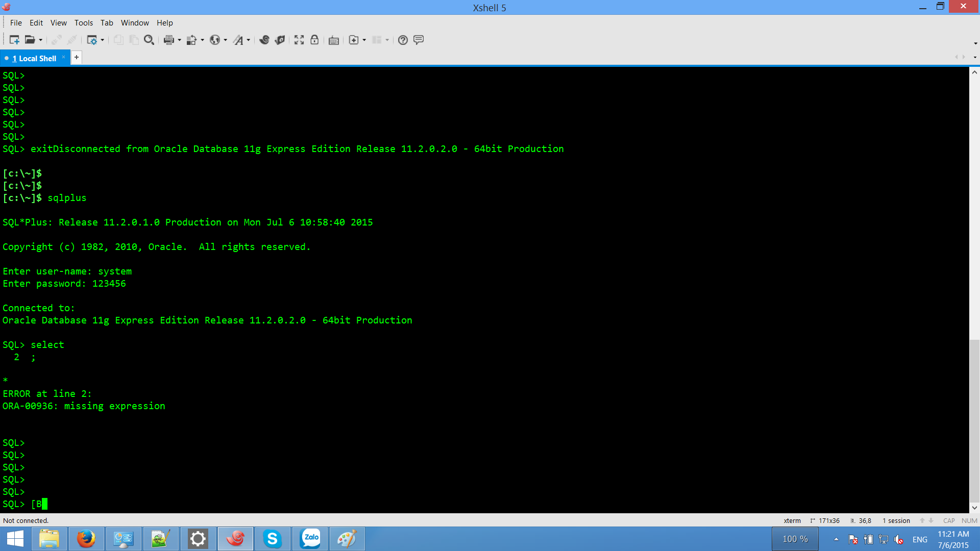Viewport: 980px width, 551px height.
Task: Open the View menu
Action: [59, 23]
